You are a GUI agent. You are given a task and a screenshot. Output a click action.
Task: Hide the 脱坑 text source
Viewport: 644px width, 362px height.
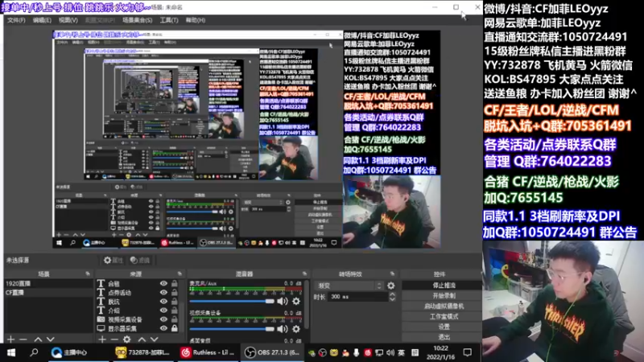(163, 302)
